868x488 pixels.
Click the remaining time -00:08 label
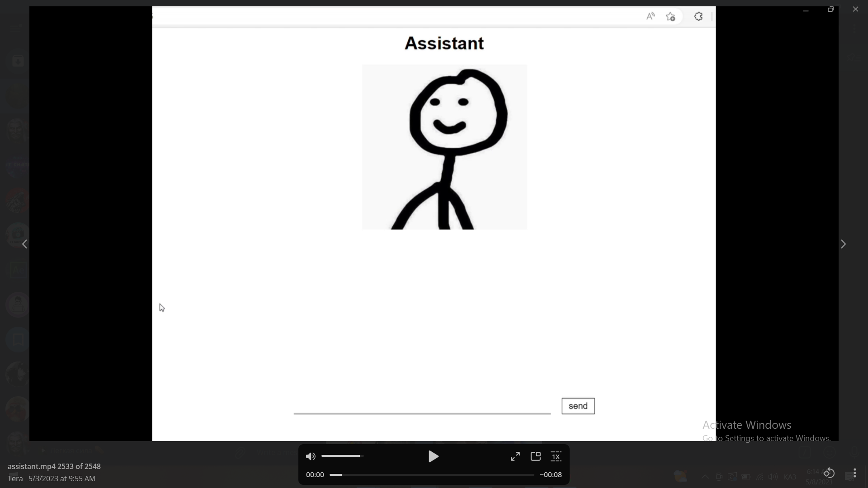point(551,475)
